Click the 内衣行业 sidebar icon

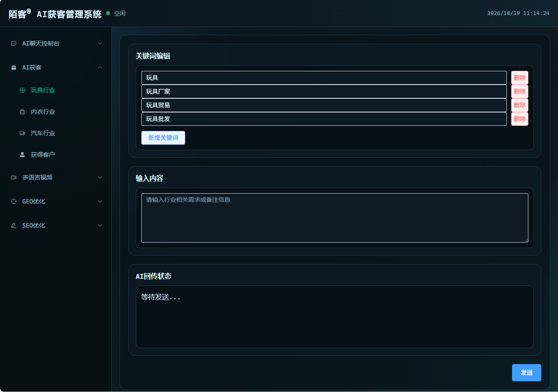pos(22,112)
